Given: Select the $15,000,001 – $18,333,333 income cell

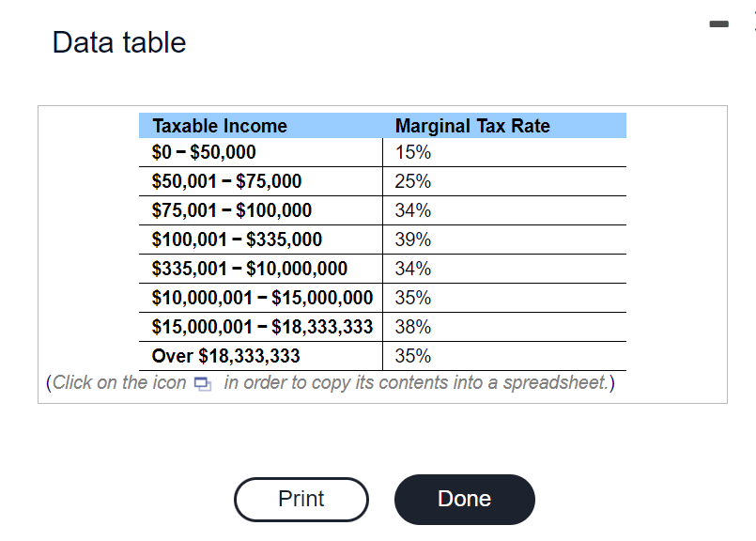Looking at the screenshot, I should pyautogui.click(x=262, y=327).
